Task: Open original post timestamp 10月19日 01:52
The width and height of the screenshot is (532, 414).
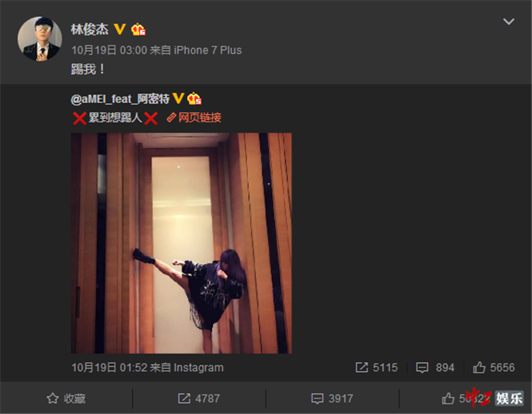Action: (x=109, y=367)
